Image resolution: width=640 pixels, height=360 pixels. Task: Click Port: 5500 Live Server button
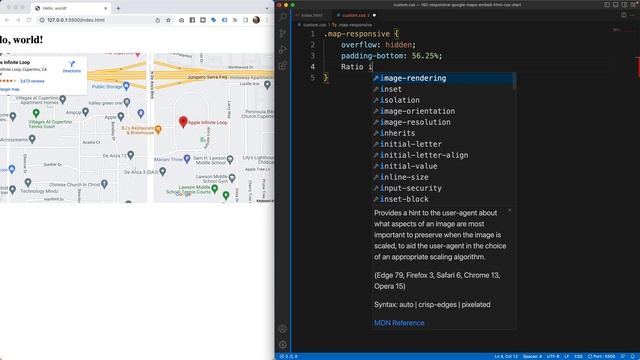601,356
